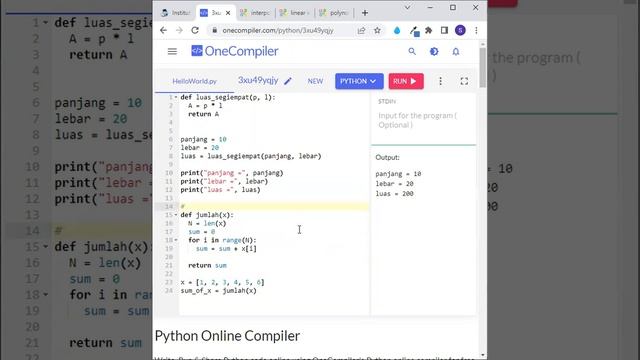This screenshot has height=360, width=640.
Task: Click 'return sum' on line 21
Action: (207, 265)
